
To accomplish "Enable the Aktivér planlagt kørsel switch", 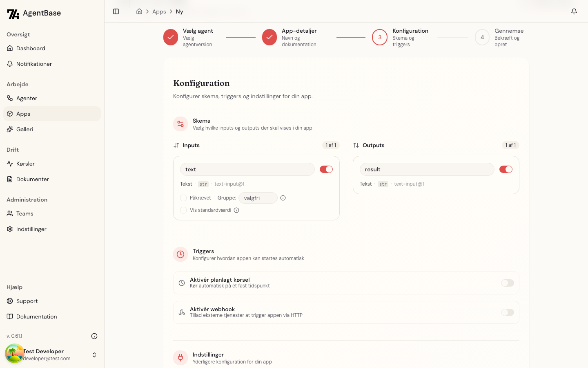I will 507,283.
